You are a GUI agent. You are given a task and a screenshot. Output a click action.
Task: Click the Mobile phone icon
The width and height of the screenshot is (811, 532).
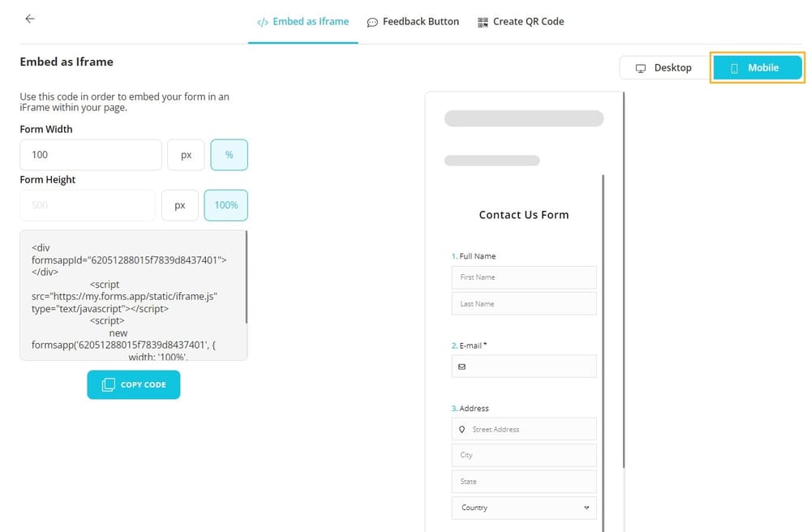pos(735,68)
